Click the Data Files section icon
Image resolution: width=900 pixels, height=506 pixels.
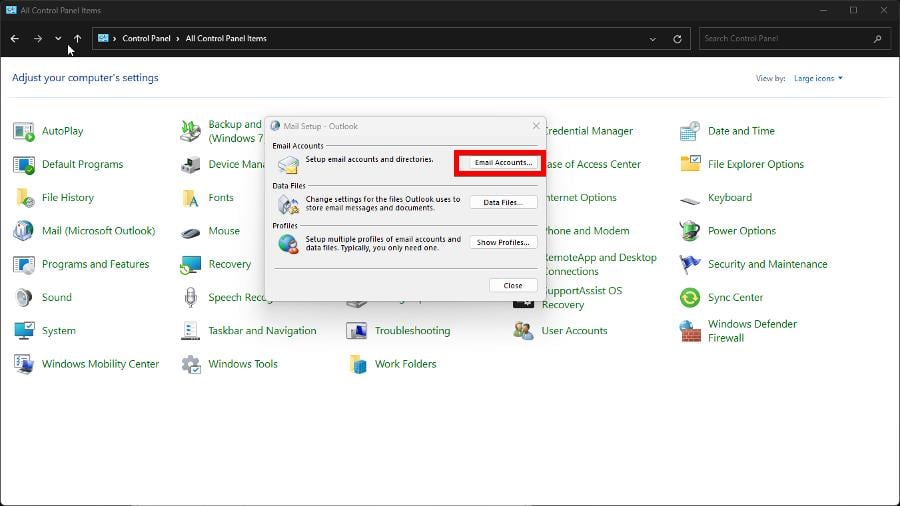[x=288, y=204]
